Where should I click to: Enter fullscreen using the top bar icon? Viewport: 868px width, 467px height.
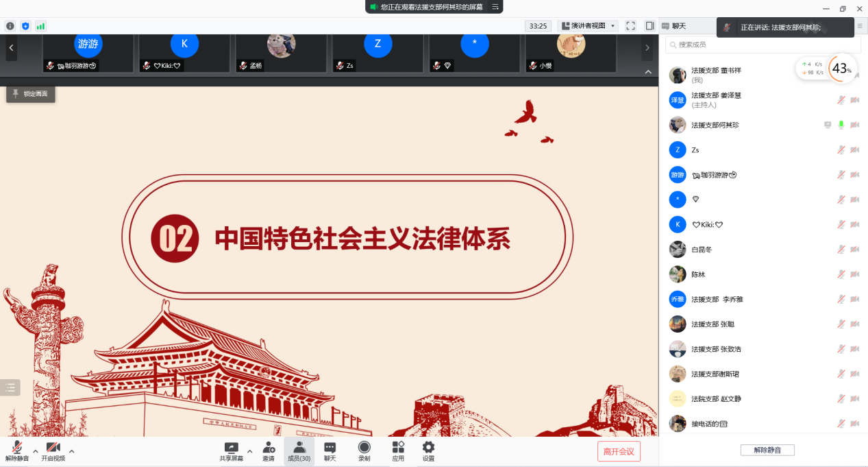pyautogui.click(x=630, y=26)
